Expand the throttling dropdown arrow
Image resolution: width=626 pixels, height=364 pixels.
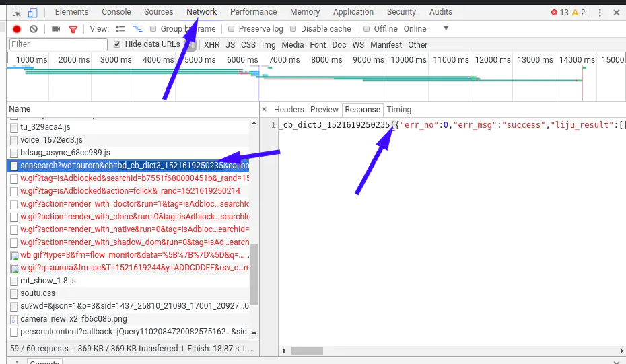click(446, 28)
